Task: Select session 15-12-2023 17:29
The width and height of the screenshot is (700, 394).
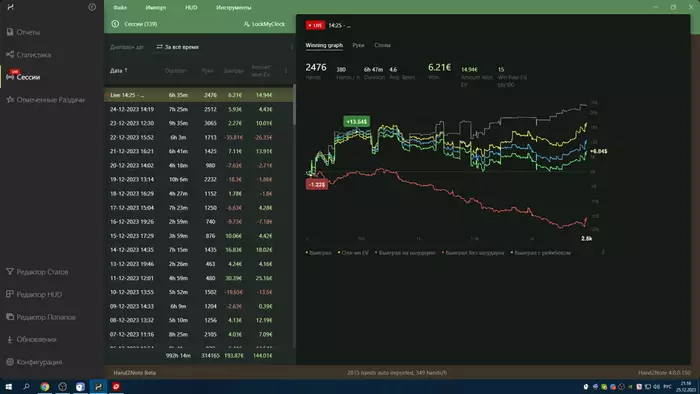Action: (x=199, y=236)
